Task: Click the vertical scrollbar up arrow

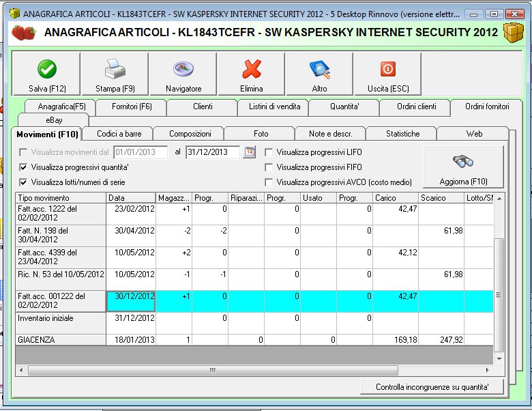Action: point(499,198)
